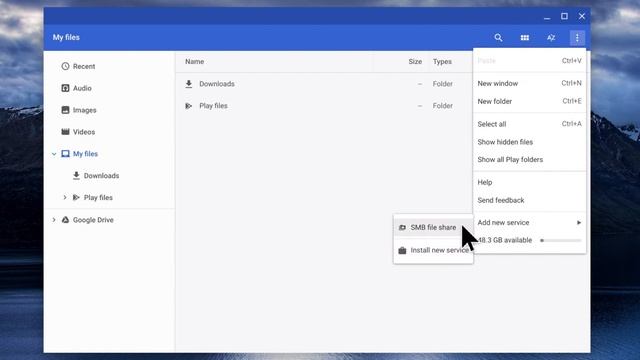The width and height of the screenshot is (640, 360).
Task: Click the Videos clapper icon in sidebar
Action: [65, 131]
